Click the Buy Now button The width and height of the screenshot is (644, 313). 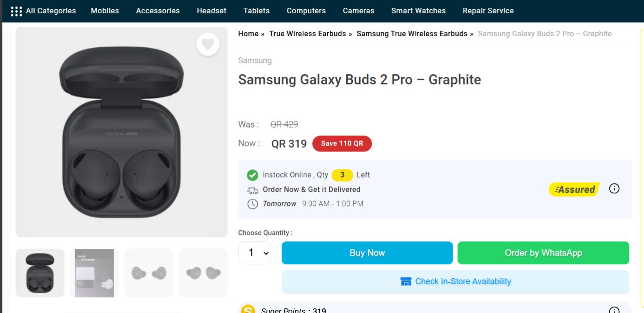(x=367, y=252)
